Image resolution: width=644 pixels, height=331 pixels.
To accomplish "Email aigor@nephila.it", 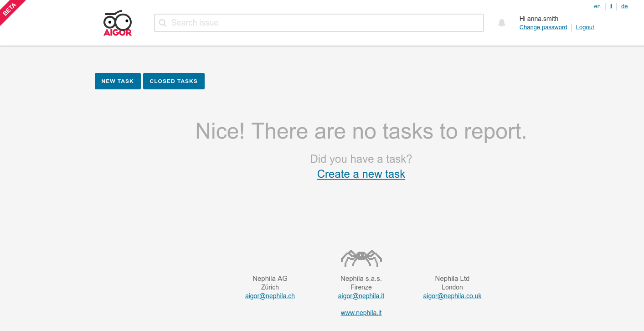I will [361, 296].
